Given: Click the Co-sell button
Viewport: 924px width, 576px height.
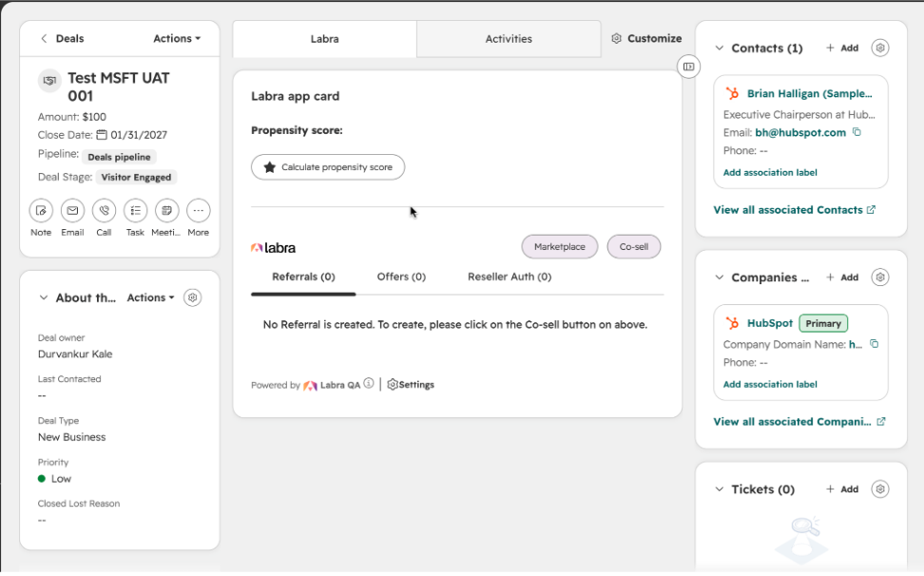Looking at the screenshot, I should (633, 247).
